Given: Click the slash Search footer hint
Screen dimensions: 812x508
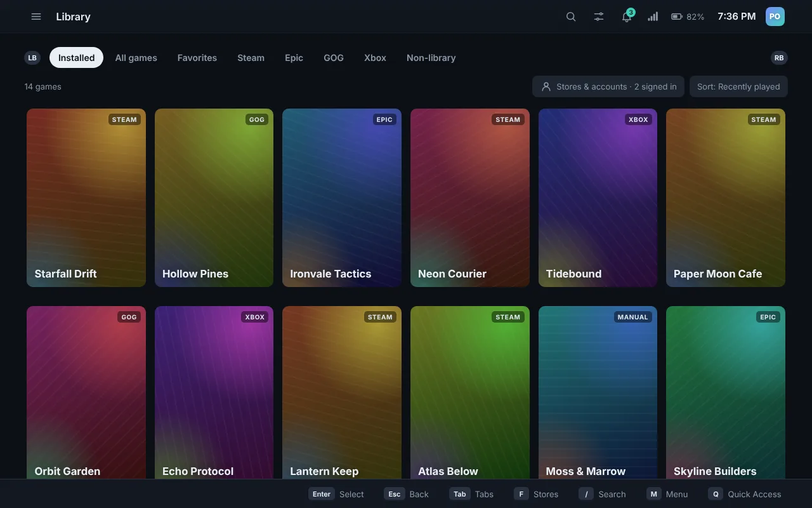Looking at the screenshot, I should tap(602, 494).
